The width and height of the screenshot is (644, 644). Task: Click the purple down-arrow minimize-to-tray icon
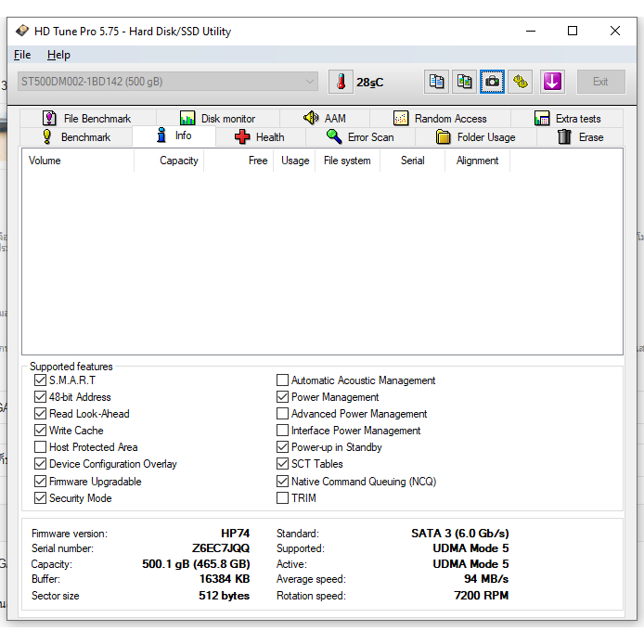552,82
